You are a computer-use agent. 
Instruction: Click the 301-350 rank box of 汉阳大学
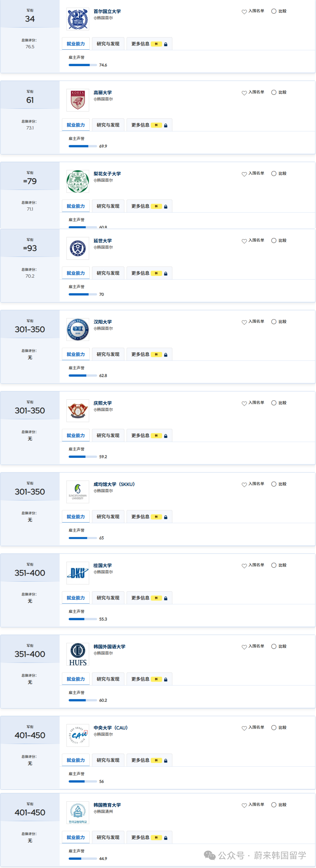[x=30, y=329]
